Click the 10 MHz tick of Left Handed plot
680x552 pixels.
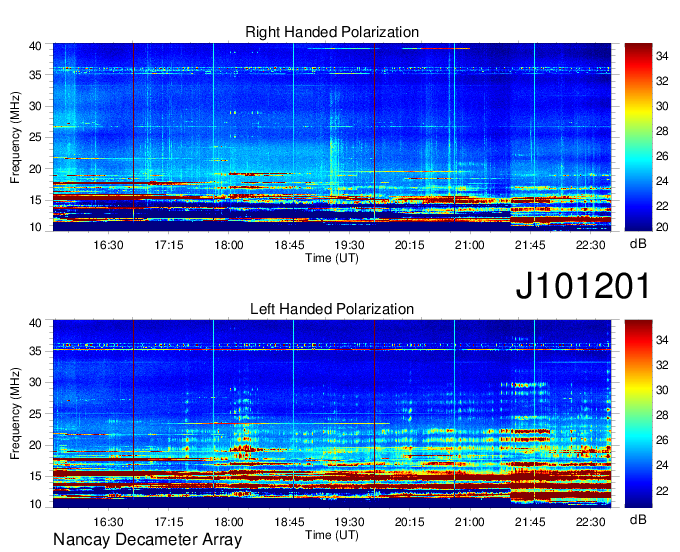(x=35, y=504)
